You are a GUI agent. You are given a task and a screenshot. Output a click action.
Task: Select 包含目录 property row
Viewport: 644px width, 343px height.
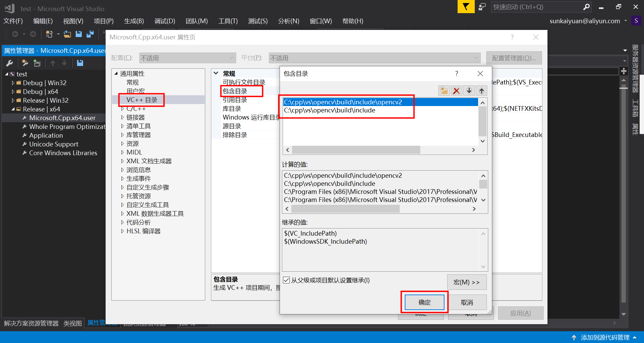tap(235, 91)
